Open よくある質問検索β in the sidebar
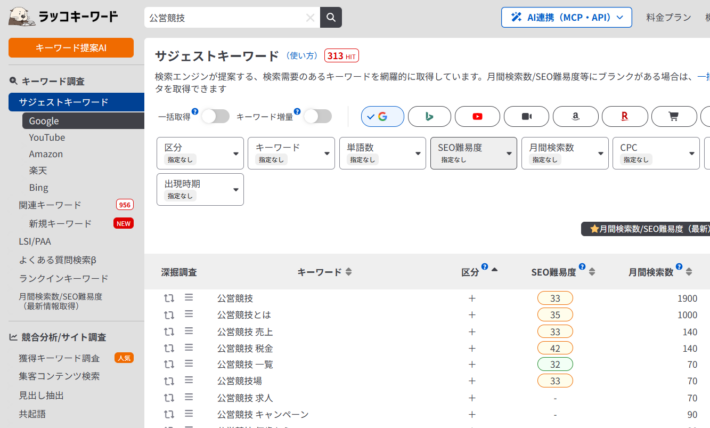Screen dimensions: 710x428 click(x=58, y=260)
